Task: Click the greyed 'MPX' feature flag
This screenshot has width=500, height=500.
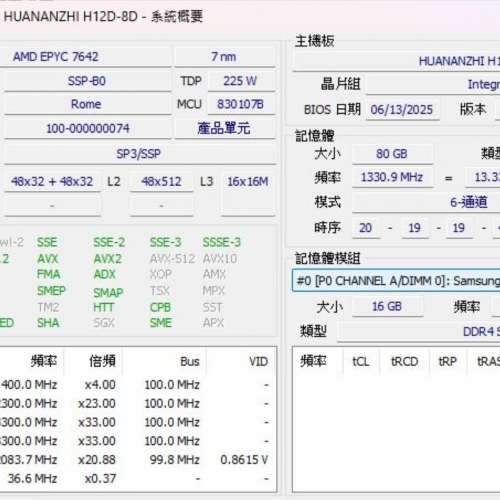Action: (214, 290)
